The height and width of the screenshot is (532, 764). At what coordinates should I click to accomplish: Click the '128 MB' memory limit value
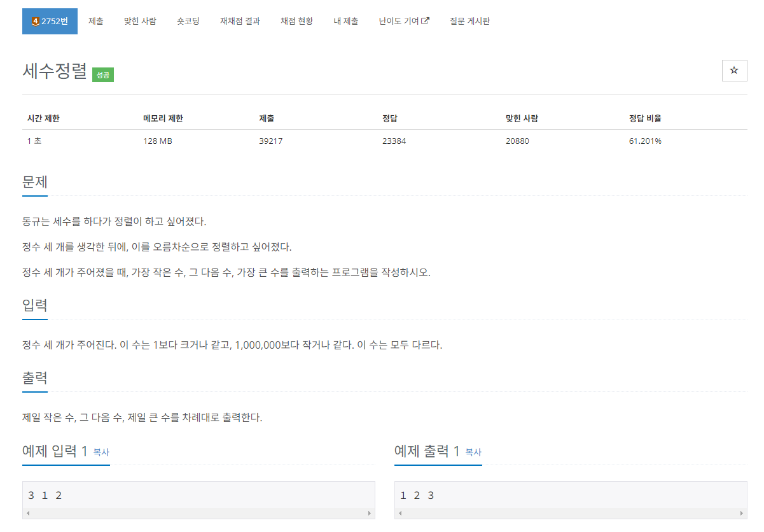tap(158, 141)
